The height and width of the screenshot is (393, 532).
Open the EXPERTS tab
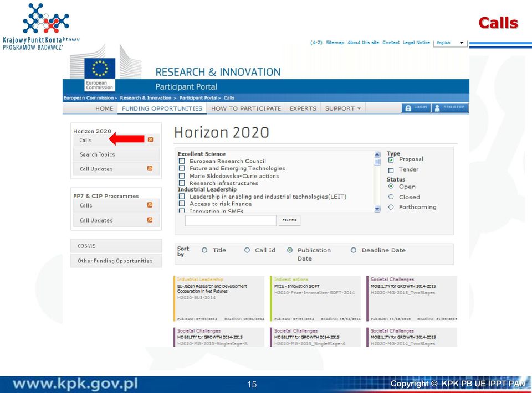tap(303, 108)
